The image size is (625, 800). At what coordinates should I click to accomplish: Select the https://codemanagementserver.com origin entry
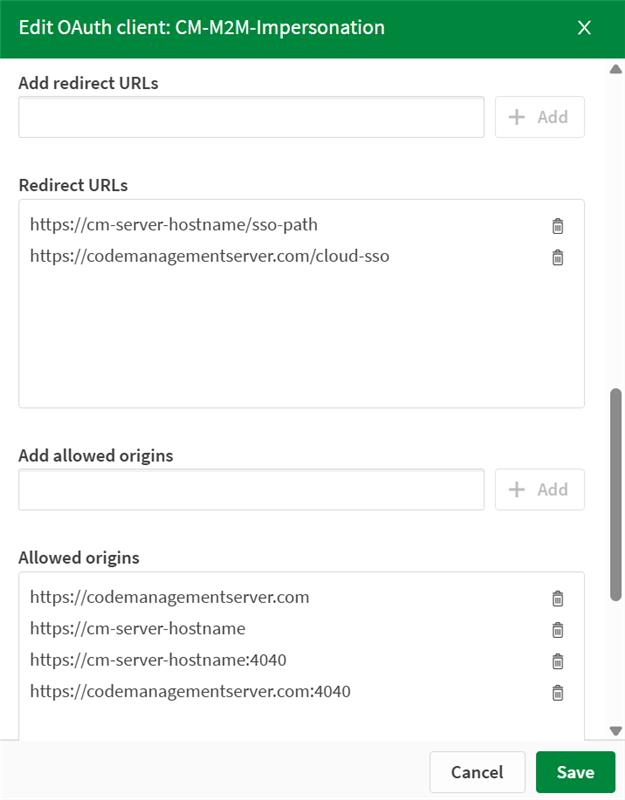click(x=169, y=597)
